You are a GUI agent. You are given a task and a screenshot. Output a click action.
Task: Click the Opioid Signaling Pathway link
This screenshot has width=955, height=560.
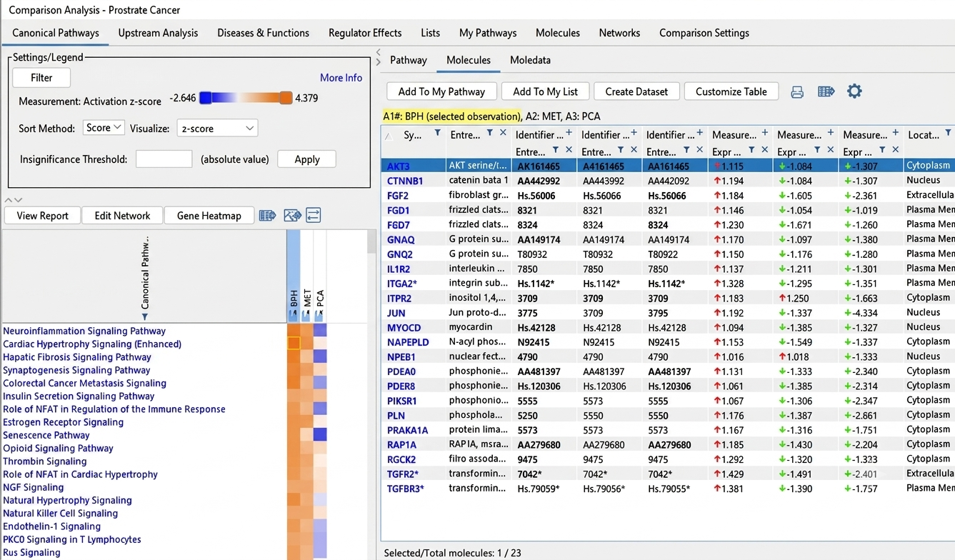[59, 449]
